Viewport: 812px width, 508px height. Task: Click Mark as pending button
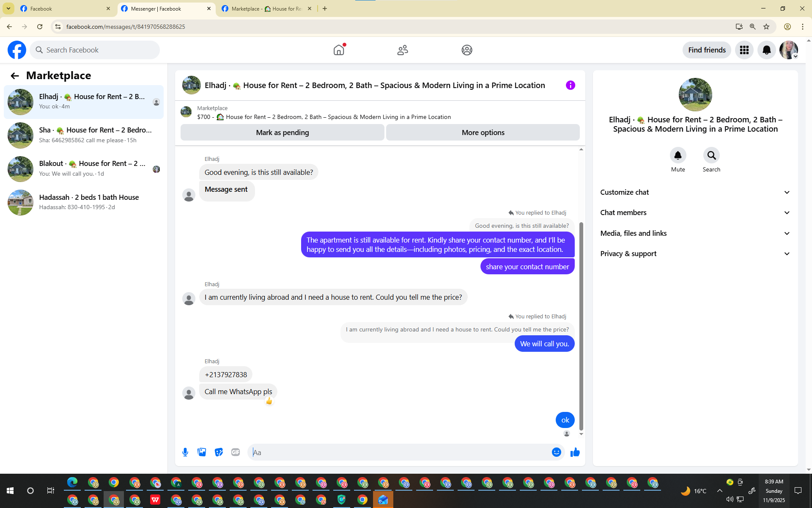(283, 133)
